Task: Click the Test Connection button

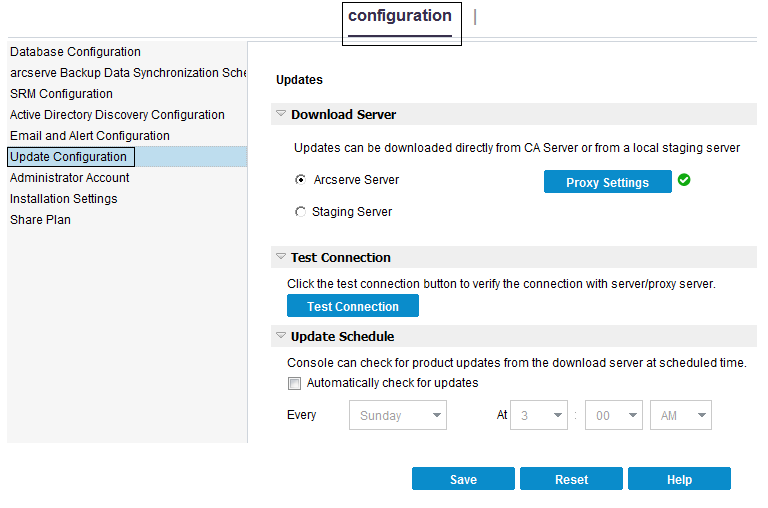Action: click(353, 307)
